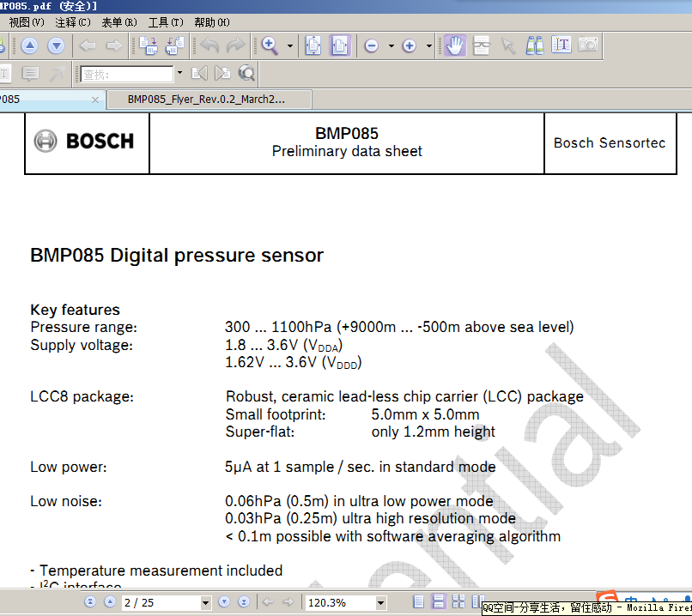
Task: Click the 'Bosch Sensortec' header text
Action: [x=610, y=143]
